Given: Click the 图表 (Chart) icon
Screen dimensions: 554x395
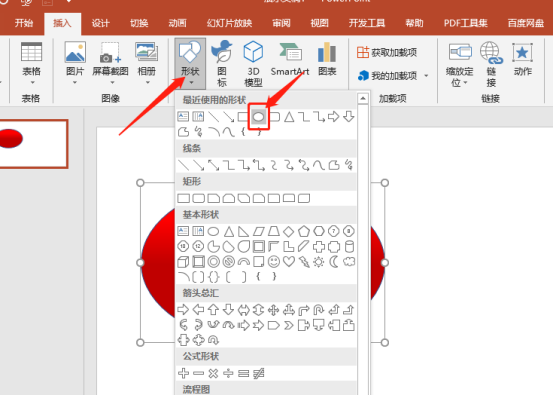Looking at the screenshot, I should 327,52.
